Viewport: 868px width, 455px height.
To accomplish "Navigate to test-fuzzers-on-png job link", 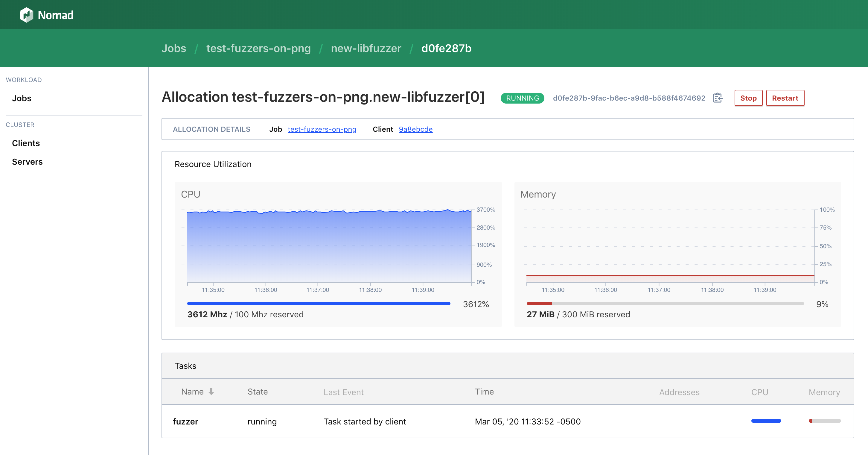I will tap(322, 129).
